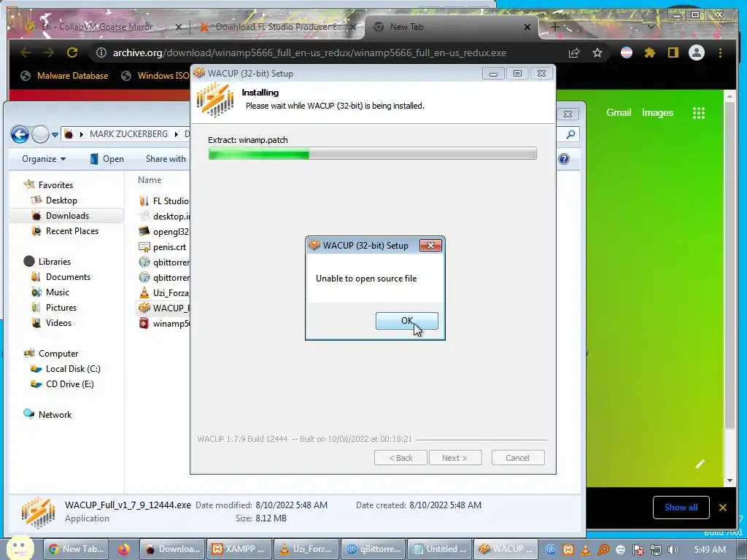Image resolution: width=747 pixels, height=560 pixels.
Task: Click the Name column header
Action: point(150,180)
